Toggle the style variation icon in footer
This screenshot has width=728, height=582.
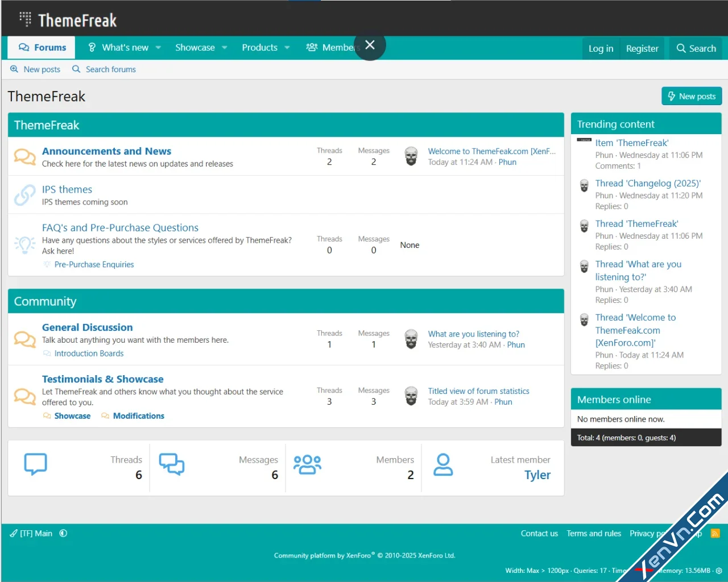(63, 533)
